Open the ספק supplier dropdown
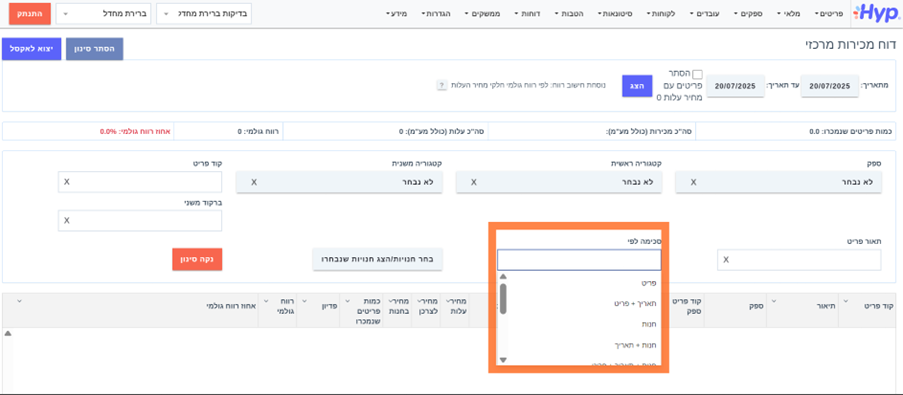Viewport: 903px width, 395px height. 778,182
